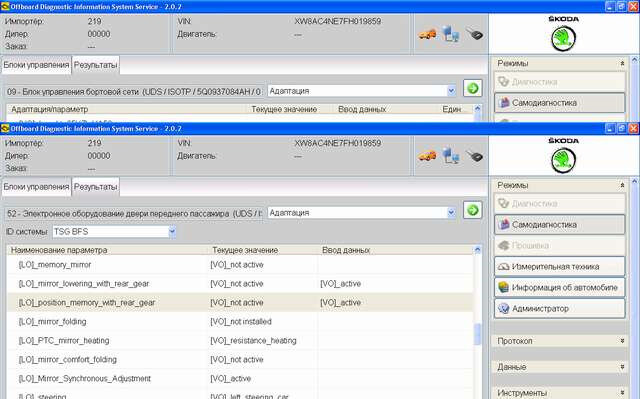Open Информация об автомобиле
Screen dimensions: 640x399
560,287
